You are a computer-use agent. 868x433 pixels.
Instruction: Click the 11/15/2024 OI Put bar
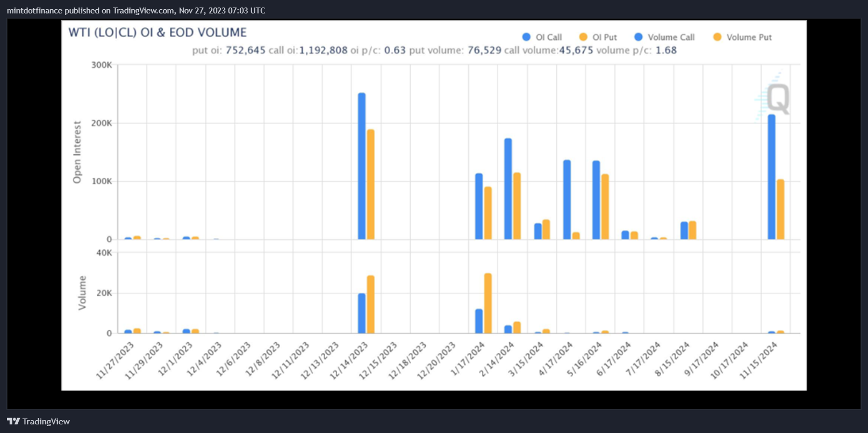click(x=780, y=209)
